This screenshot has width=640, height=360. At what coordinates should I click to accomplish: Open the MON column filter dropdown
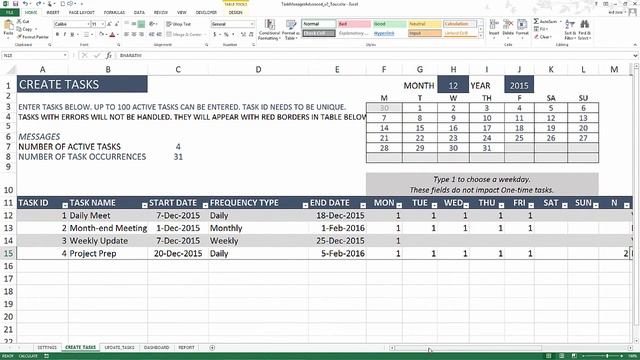399,205
